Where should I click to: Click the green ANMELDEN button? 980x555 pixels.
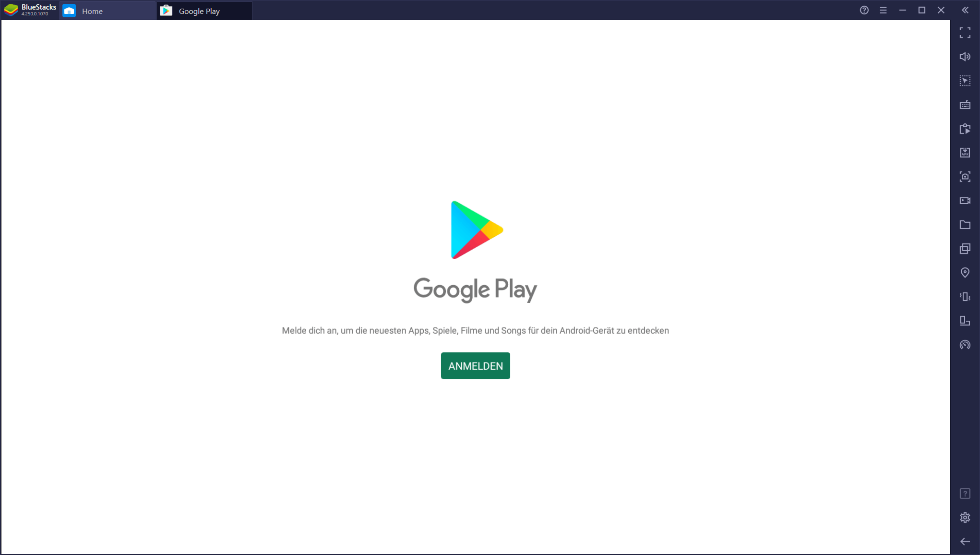click(475, 366)
